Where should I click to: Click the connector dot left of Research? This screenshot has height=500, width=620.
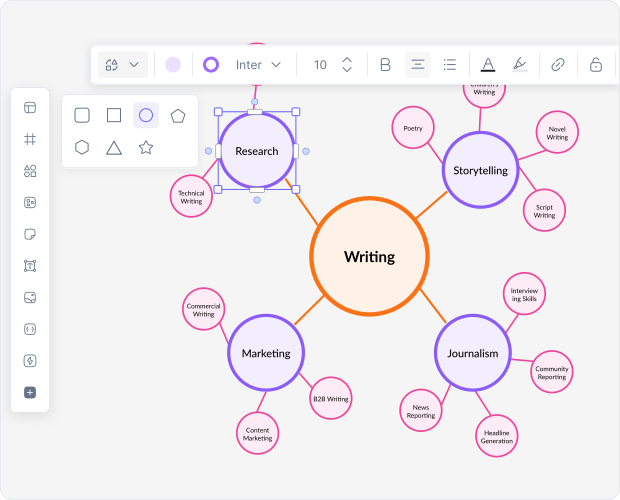click(208, 151)
